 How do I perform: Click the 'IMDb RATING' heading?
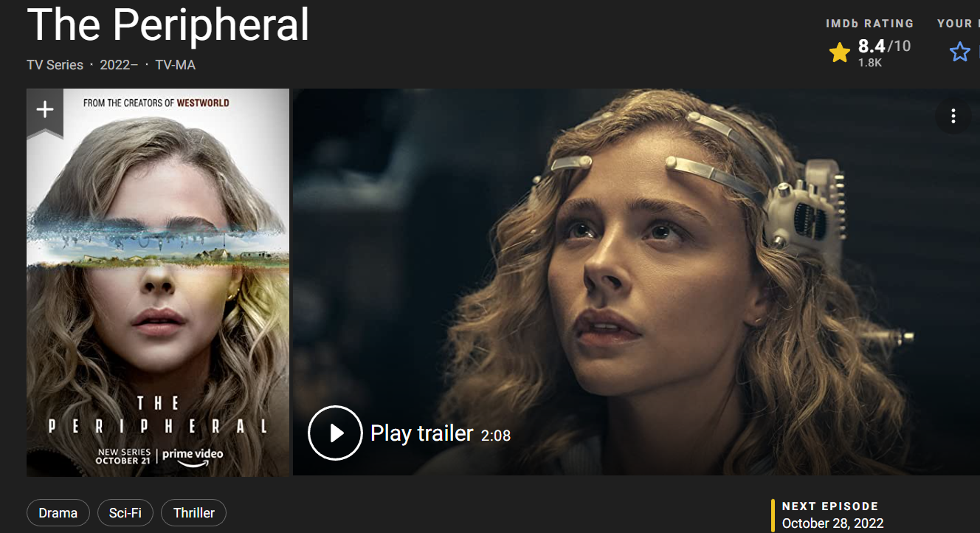pos(870,24)
